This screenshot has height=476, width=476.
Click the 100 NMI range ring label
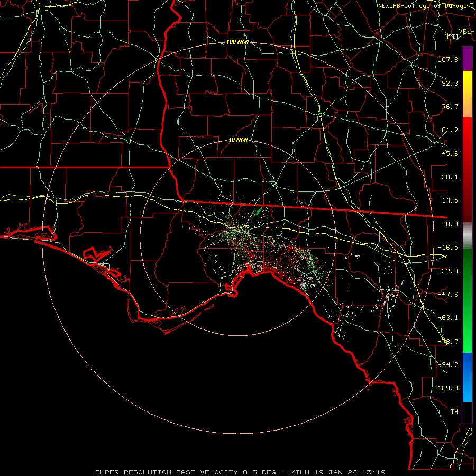tap(237, 42)
